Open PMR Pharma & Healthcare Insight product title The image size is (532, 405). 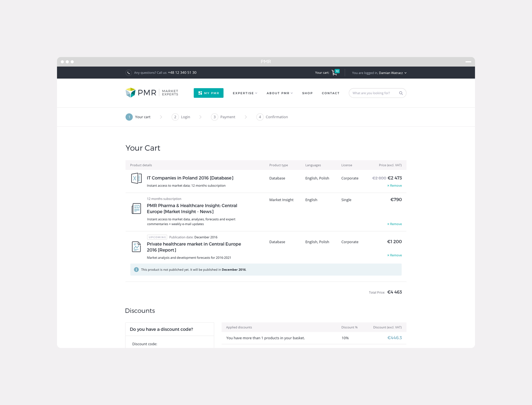(192, 209)
